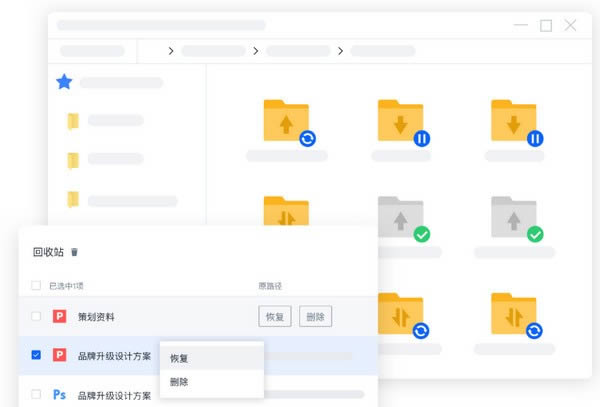This screenshot has width=600, height=407.
Task: Select the topmost folder in the sidebar
Action: [x=72, y=121]
